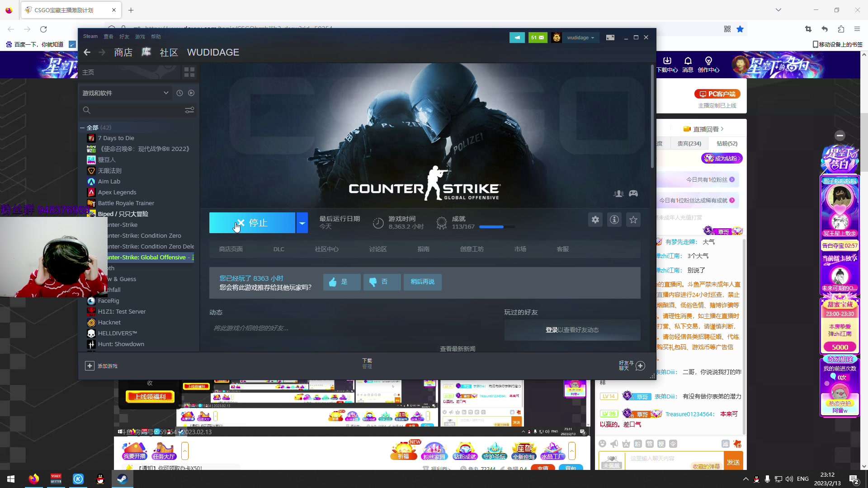Viewport: 868px width, 488px height.
Task: Open the 社区中心 community hub link
Action: coord(327,249)
